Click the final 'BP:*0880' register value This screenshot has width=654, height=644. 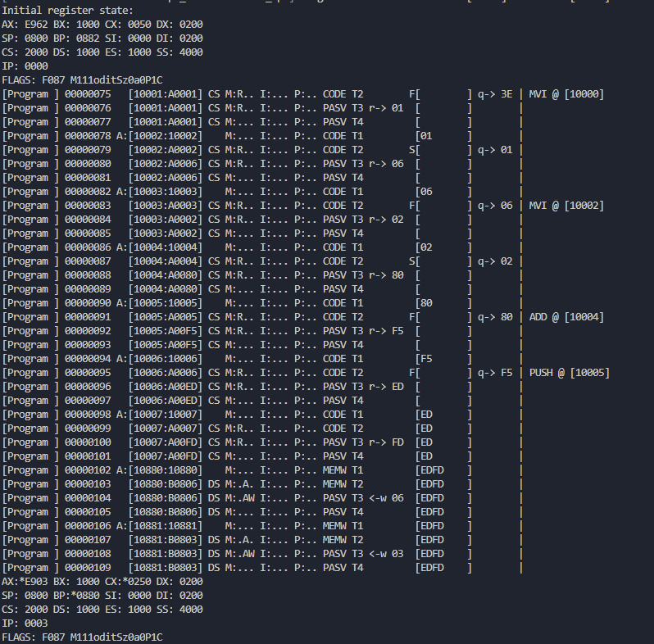click(x=76, y=595)
